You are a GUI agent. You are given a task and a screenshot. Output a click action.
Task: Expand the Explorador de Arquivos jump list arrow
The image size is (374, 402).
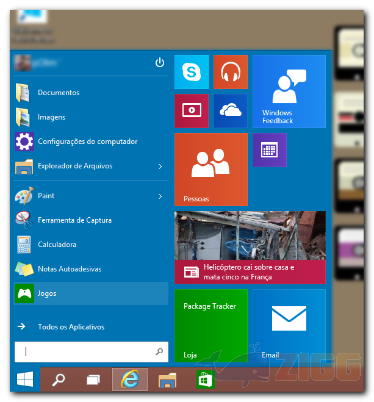[x=160, y=166]
